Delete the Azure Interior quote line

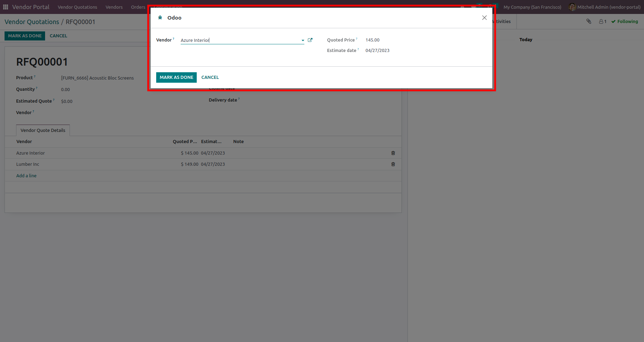[x=393, y=153]
